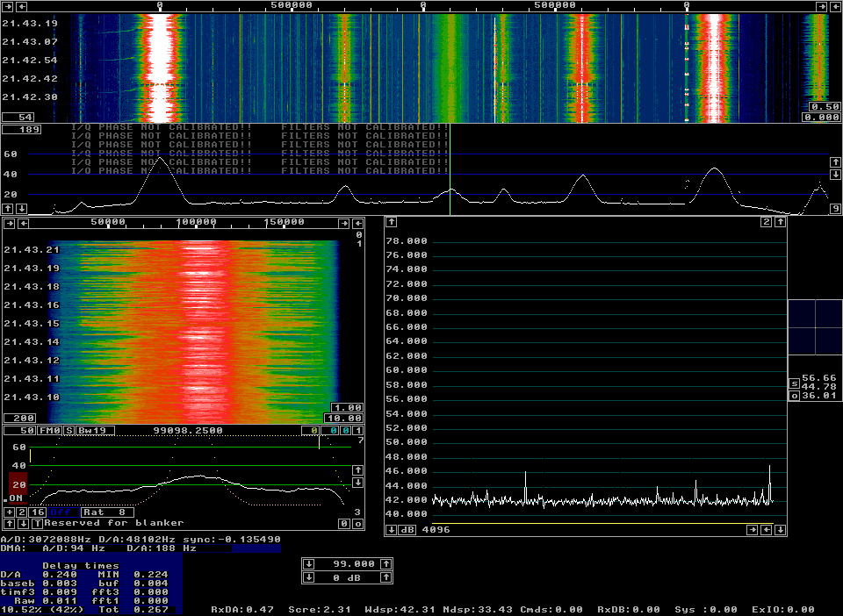This screenshot has height=616, width=843.
Task: Click the 50 box left of FM0
Action: coord(20,431)
